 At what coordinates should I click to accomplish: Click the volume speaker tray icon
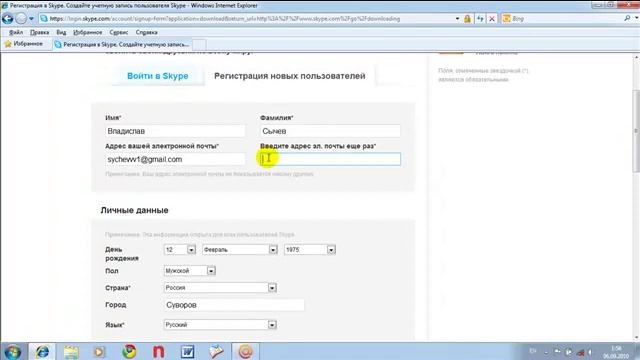pos(591,352)
